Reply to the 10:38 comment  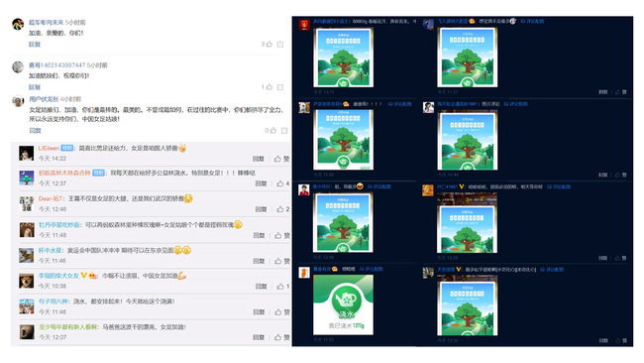coord(262,286)
